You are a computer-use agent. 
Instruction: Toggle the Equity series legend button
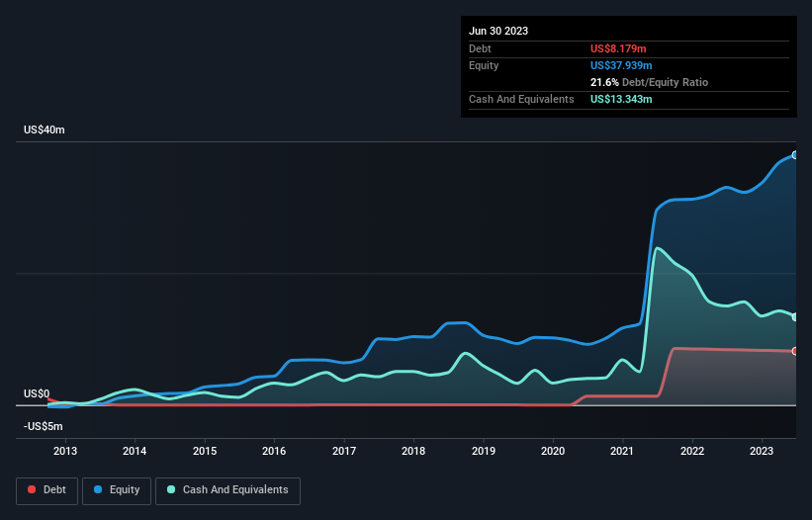tap(117, 490)
